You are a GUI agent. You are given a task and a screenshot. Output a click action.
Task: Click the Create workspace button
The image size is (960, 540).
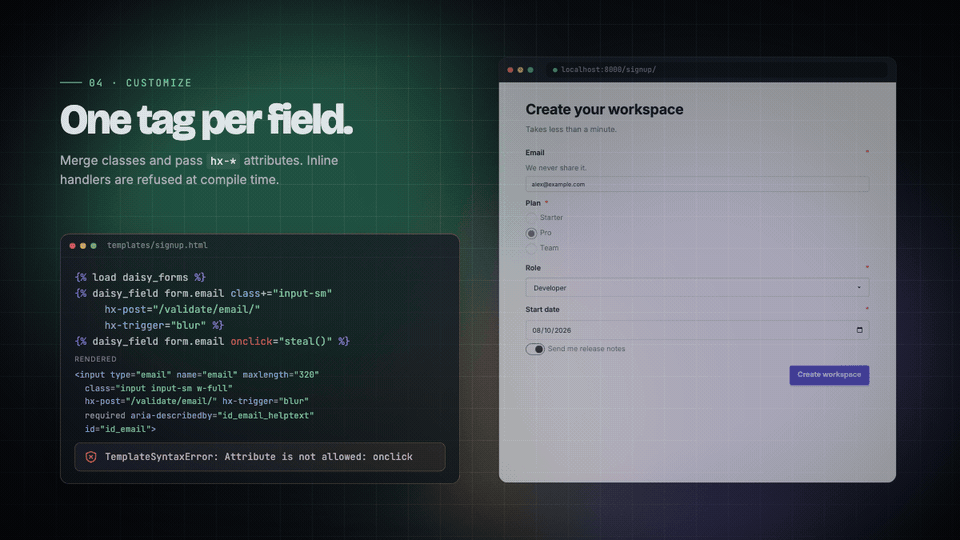click(829, 375)
